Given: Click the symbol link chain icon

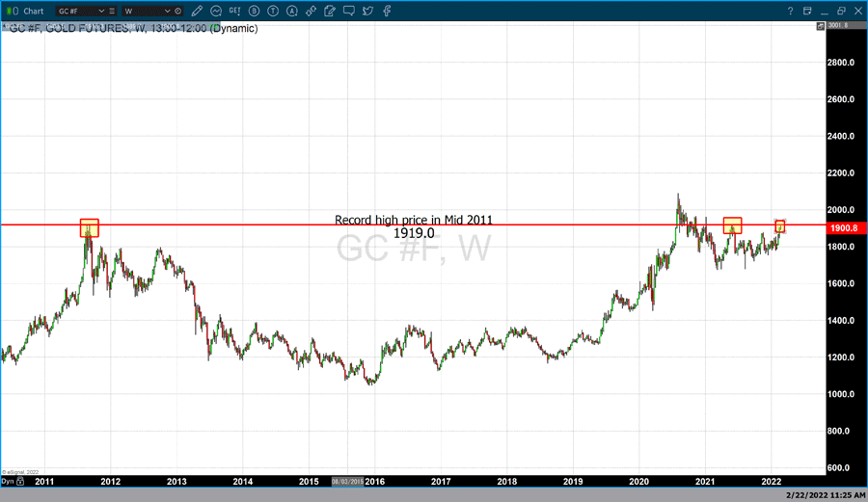Looking at the screenshot, I should point(311,11).
